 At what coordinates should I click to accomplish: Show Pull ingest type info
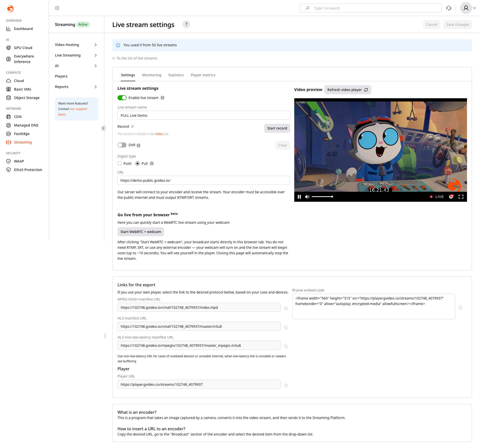click(152, 163)
